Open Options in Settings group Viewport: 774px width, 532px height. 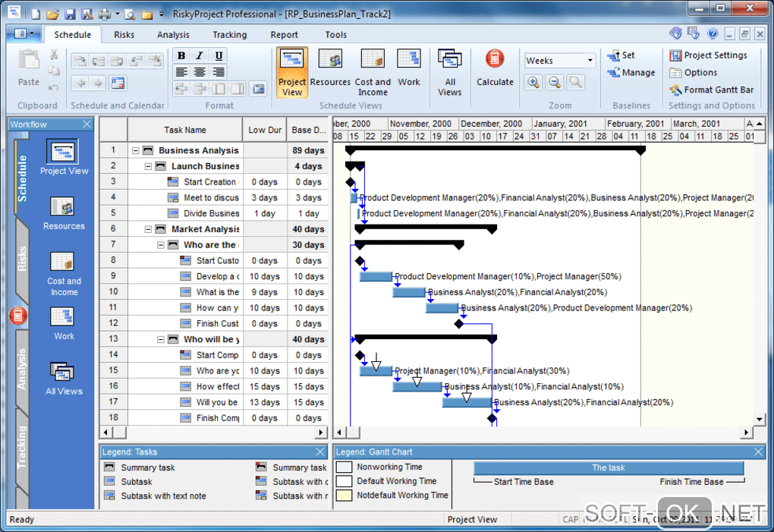[693, 73]
